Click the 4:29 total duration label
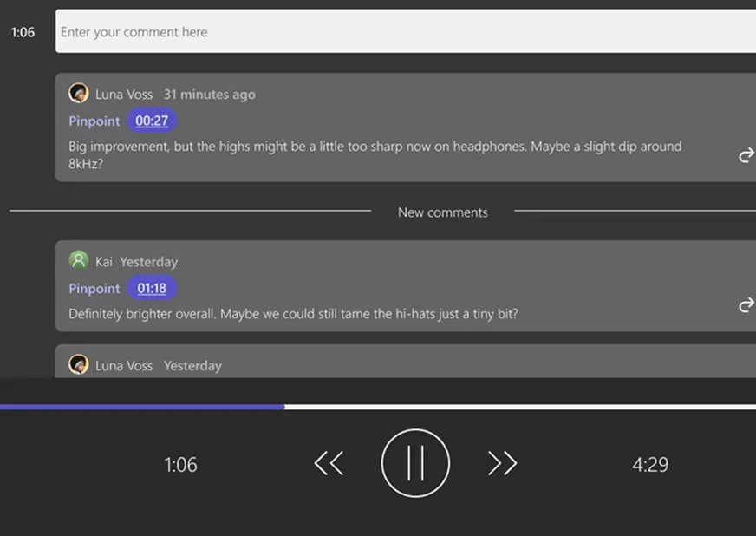The height and width of the screenshot is (536, 756). [x=649, y=465]
